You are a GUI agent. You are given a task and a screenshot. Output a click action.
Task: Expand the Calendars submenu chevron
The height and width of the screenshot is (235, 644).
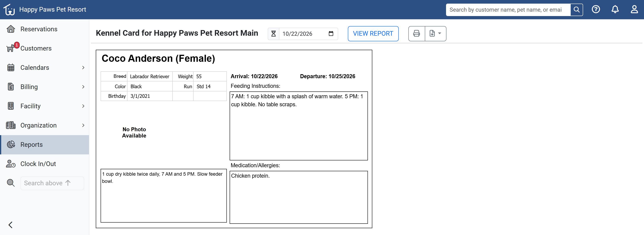(x=83, y=68)
